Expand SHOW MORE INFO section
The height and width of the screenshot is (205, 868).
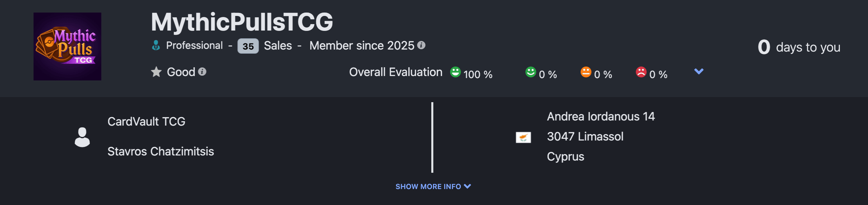[433, 186]
